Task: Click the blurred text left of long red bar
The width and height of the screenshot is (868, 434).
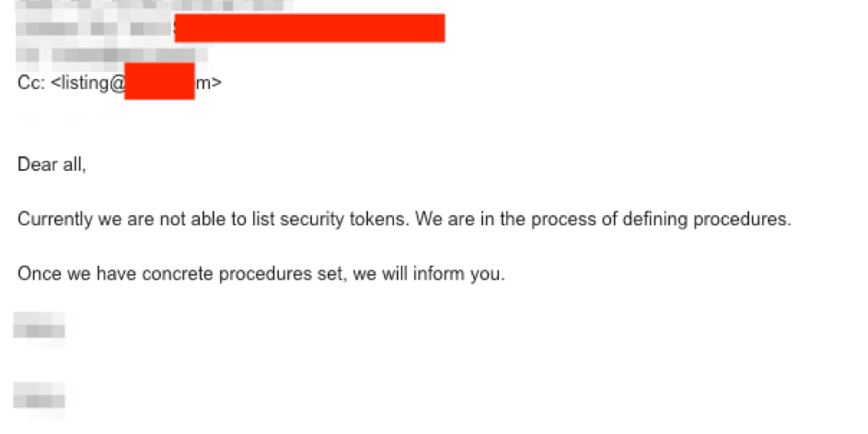Action: pyautogui.click(x=94, y=29)
